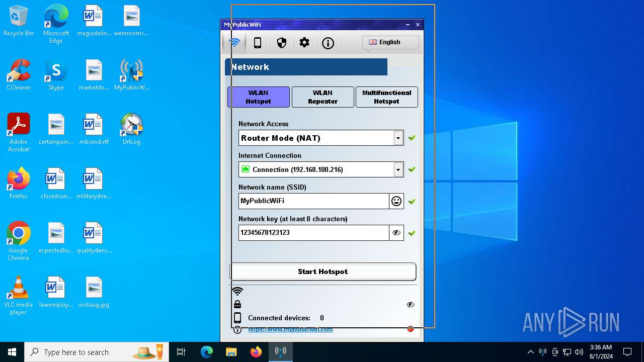This screenshot has width=644, height=362.
Task: Open MyPublicWiFi taskbar button
Action: coord(281,352)
